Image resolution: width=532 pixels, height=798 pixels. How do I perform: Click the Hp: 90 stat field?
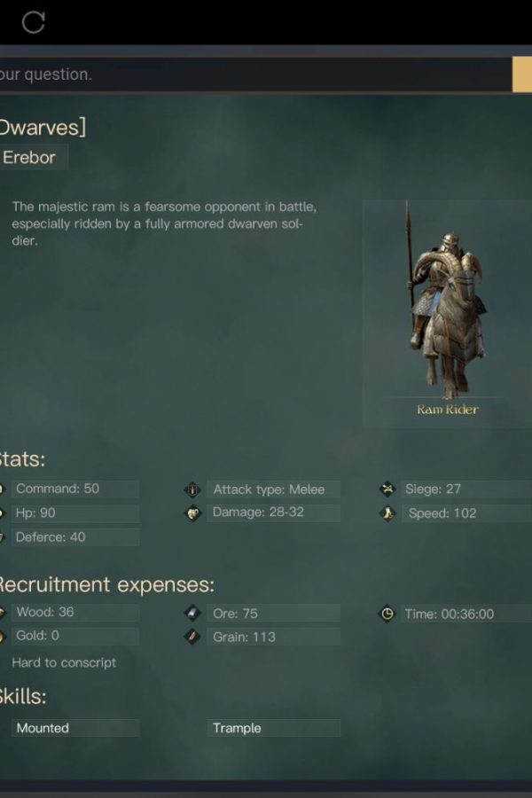75,513
